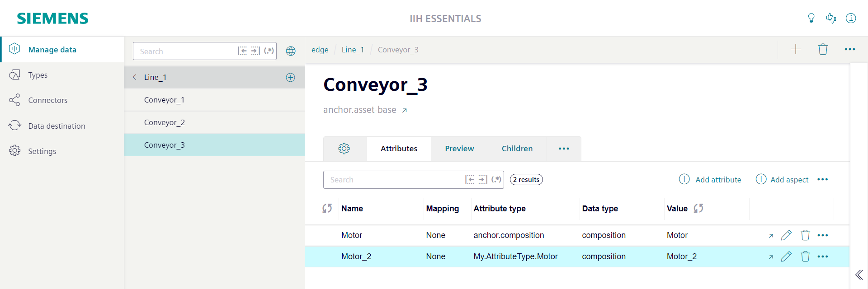Open Motor row more options
The width and height of the screenshot is (868, 289).
coord(823,235)
